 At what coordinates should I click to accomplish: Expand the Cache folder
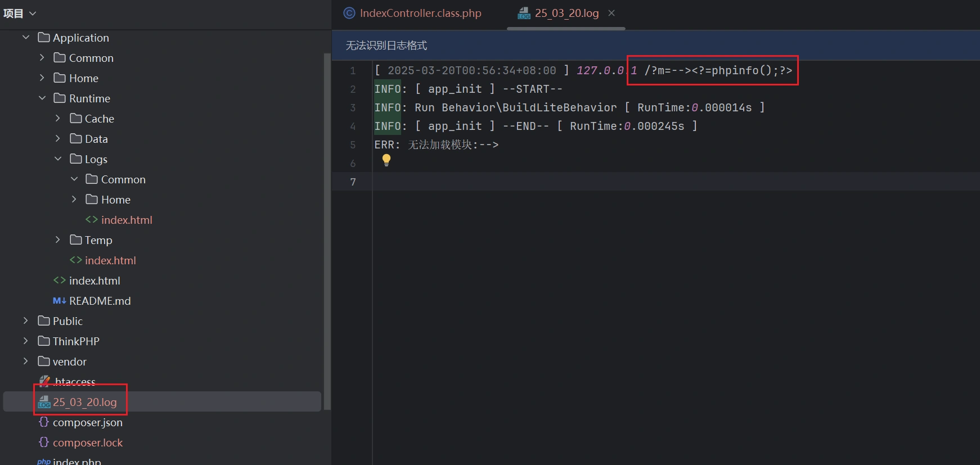pos(58,119)
